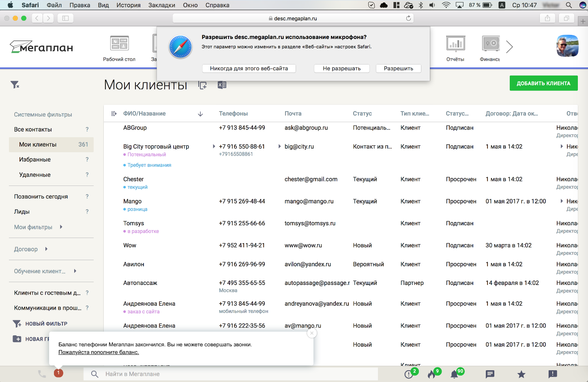Sort by ФИО/Название arrow
Screen dimensions: 588x382
tap(200, 114)
